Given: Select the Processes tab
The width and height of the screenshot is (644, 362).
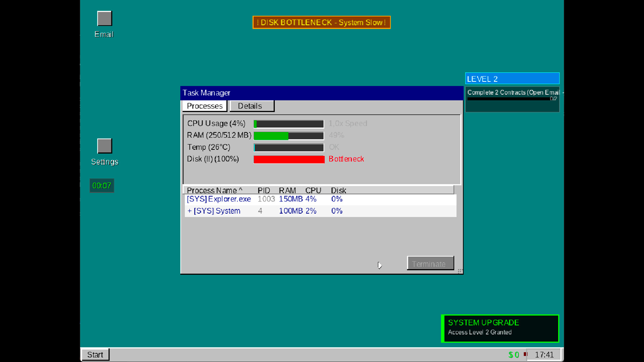Looking at the screenshot, I should pyautogui.click(x=205, y=106).
